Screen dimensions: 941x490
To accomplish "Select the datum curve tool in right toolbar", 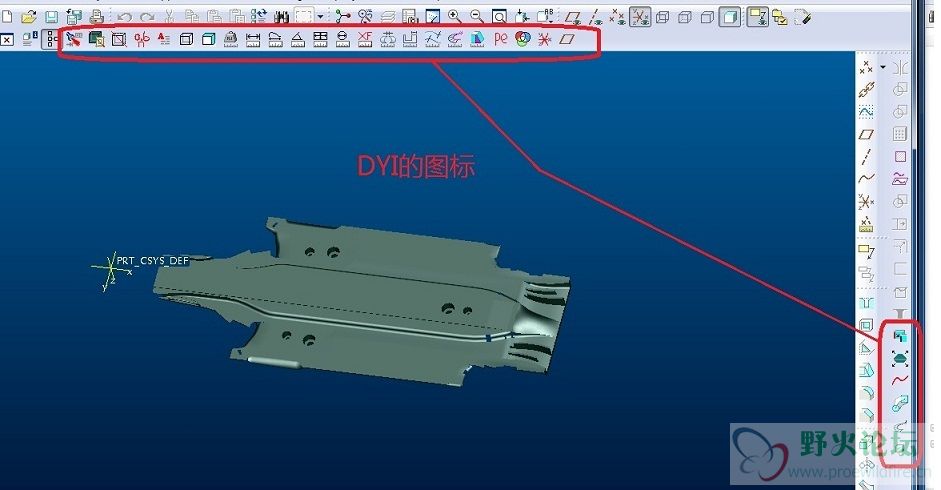I will click(866, 178).
